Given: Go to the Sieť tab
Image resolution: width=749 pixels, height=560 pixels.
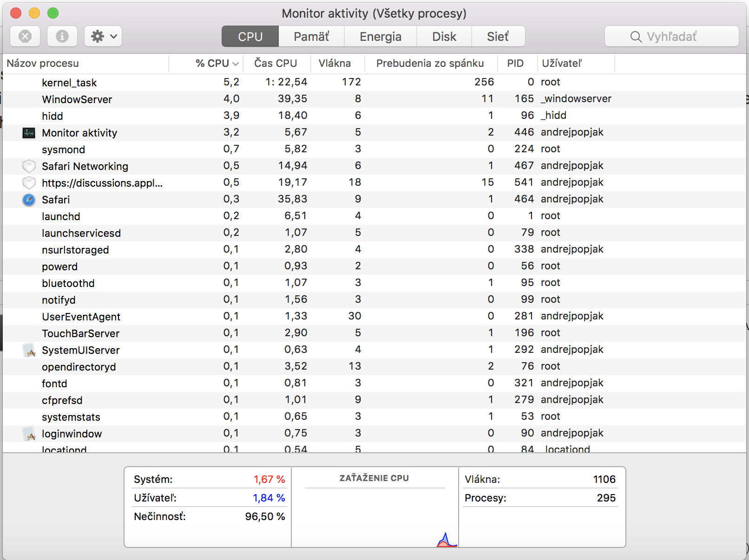Looking at the screenshot, I should (498, 36).
